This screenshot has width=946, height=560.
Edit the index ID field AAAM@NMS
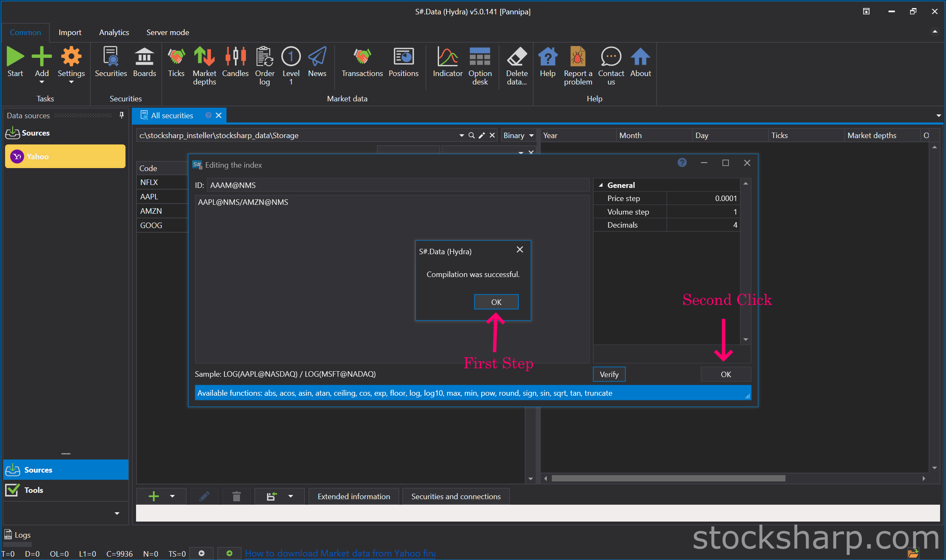[398, 185]
